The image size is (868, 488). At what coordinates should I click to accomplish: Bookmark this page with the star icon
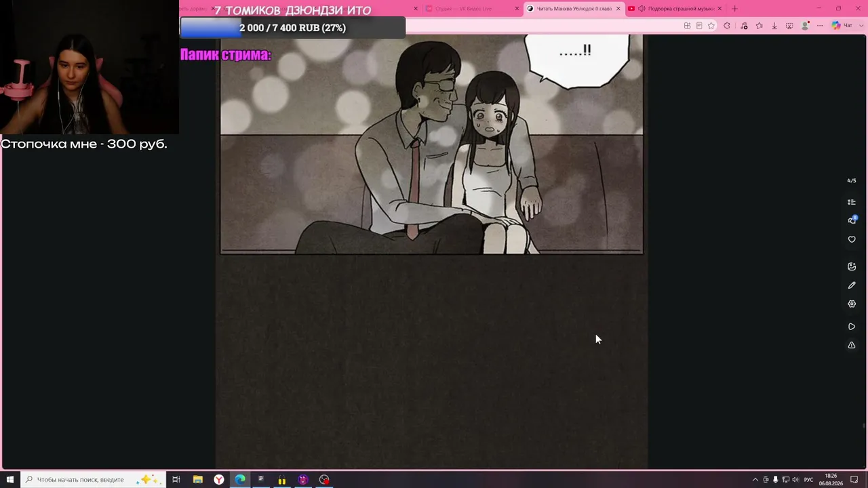[711, 26]
